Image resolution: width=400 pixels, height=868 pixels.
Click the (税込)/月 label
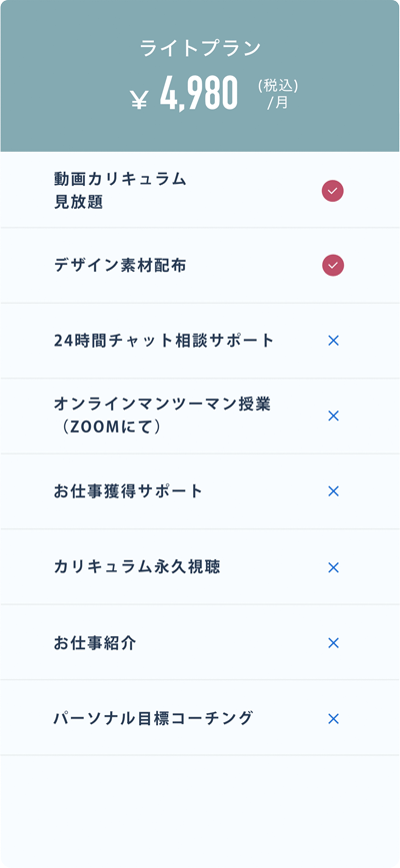278,94
